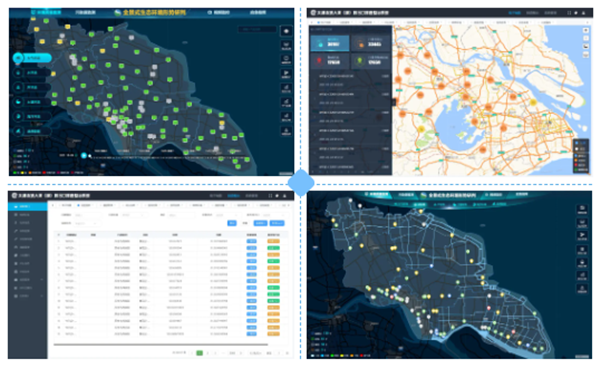
Task: Click the top icon in dotted-map window's right toolbar
Action: click(x=582, y=209)
